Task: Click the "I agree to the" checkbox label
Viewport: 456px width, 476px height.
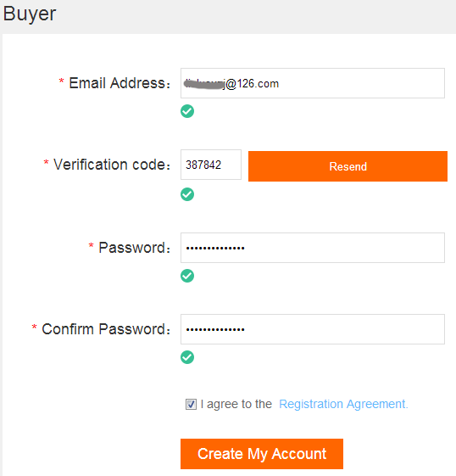Action: pyautogui.click(x=236, y=404)
